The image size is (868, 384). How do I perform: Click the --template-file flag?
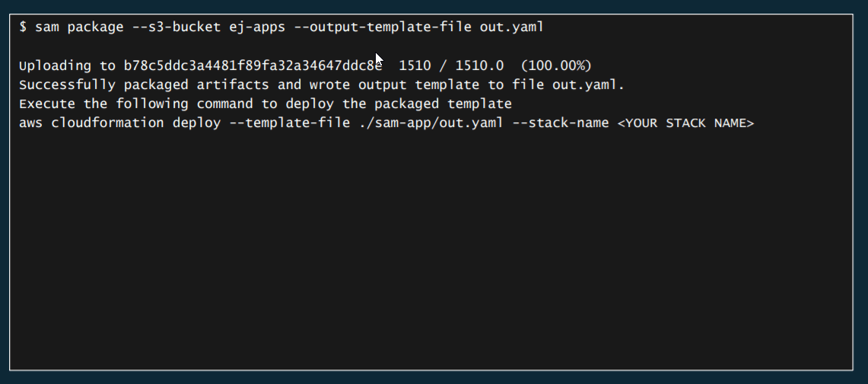289,122
